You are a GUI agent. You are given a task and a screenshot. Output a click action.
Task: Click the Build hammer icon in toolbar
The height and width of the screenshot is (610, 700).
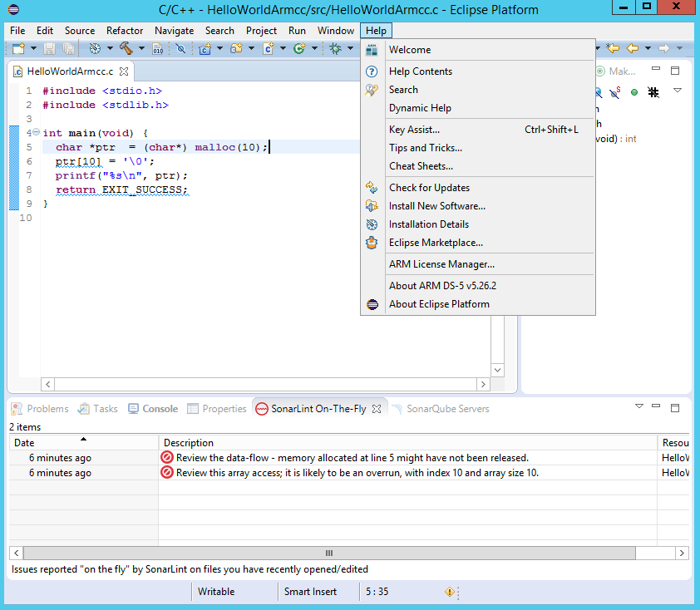pyautogui.click(x=126, y=49)
